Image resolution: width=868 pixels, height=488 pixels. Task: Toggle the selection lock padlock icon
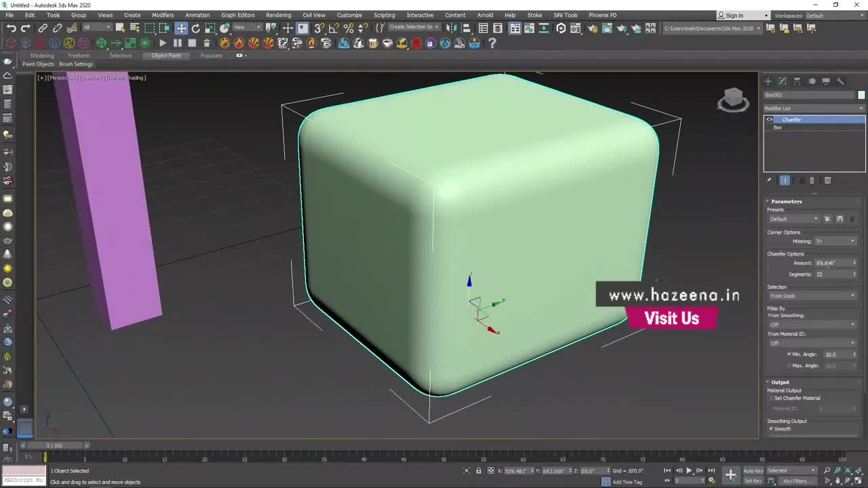[x=479, y=471]
